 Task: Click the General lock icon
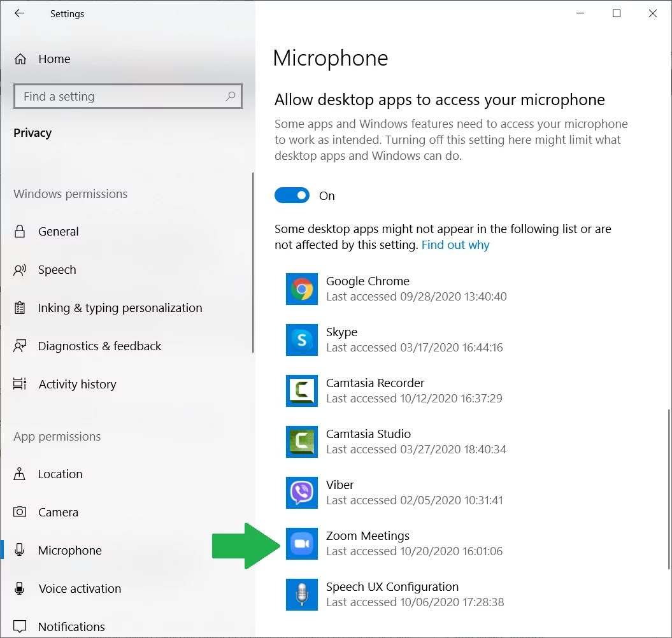coord(20,231)
